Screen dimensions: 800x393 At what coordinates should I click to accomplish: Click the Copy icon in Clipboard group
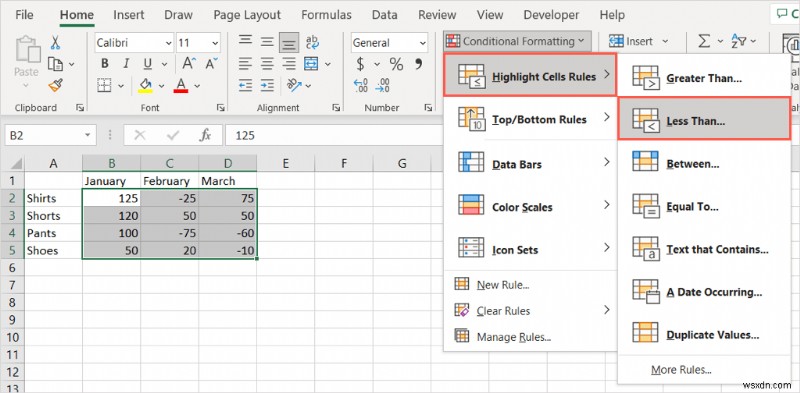tap(55, 64)
